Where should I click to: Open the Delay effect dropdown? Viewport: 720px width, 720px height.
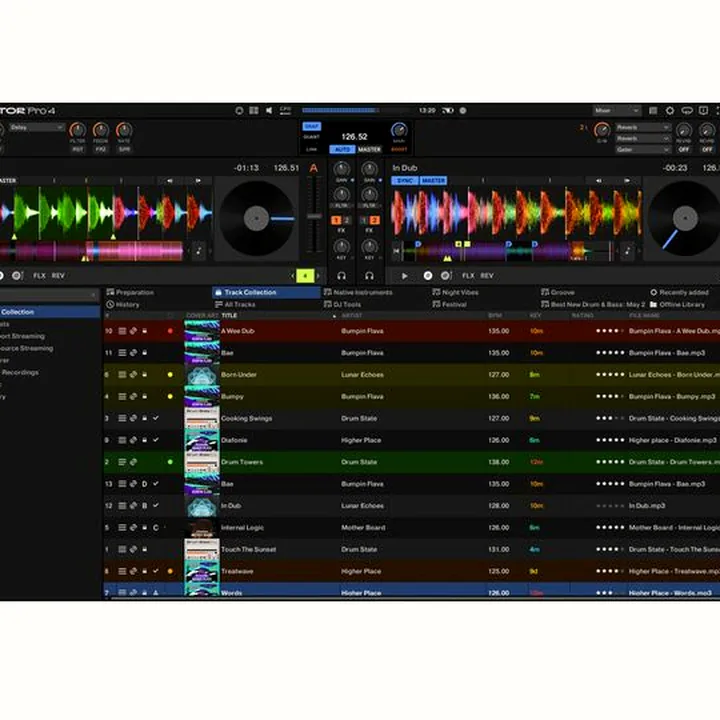36,127
